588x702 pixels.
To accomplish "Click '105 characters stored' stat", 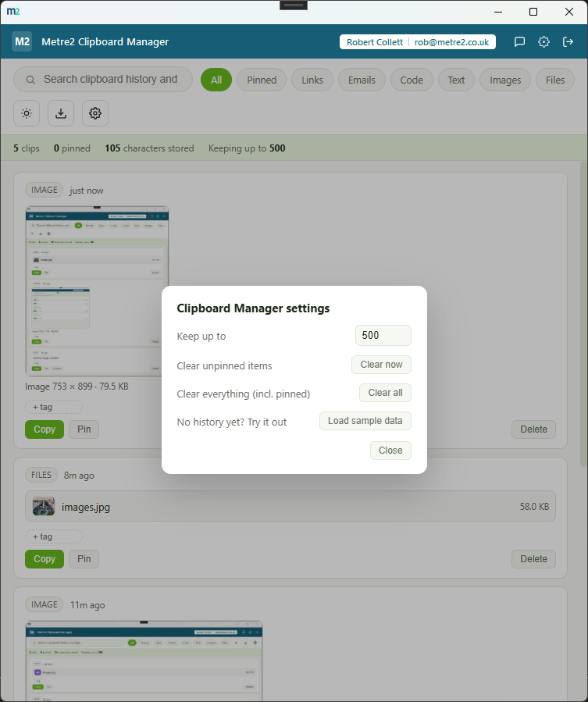I will 149,148.
